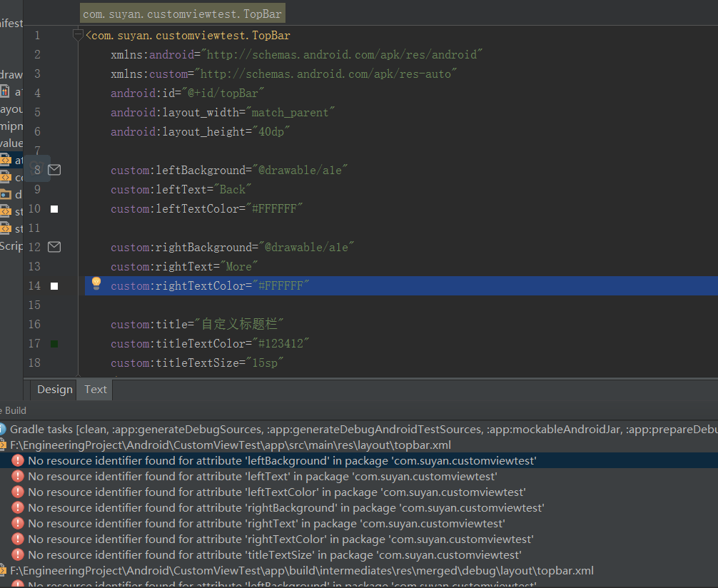Click line number 15 in the gutter

34,305
